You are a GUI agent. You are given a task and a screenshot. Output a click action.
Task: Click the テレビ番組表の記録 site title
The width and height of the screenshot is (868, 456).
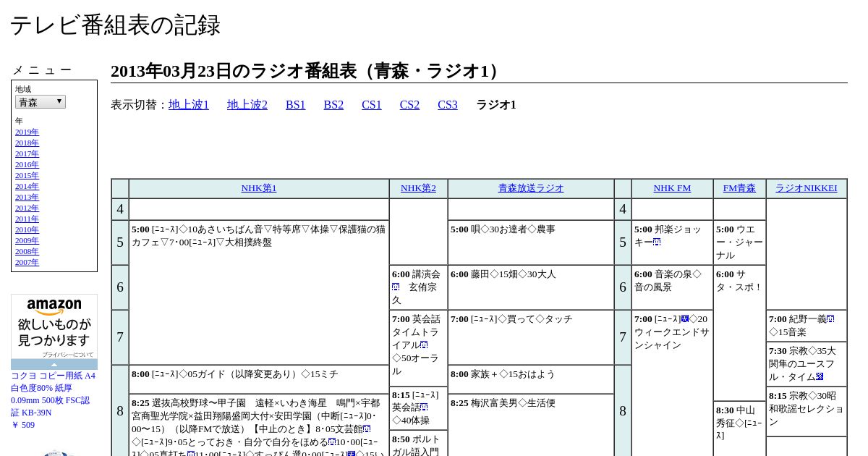point(115,25)
